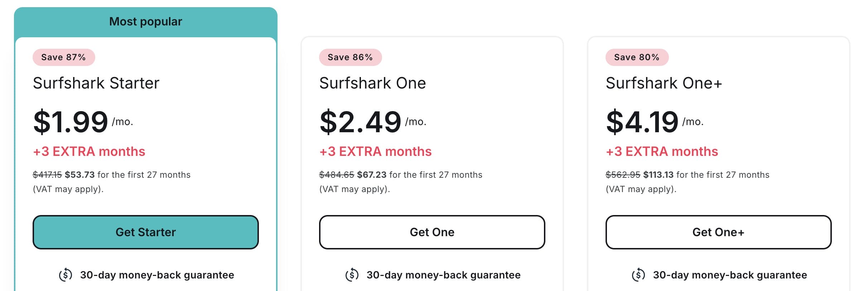
Task: Click the Save 80% badge
Action: [636, 57]
